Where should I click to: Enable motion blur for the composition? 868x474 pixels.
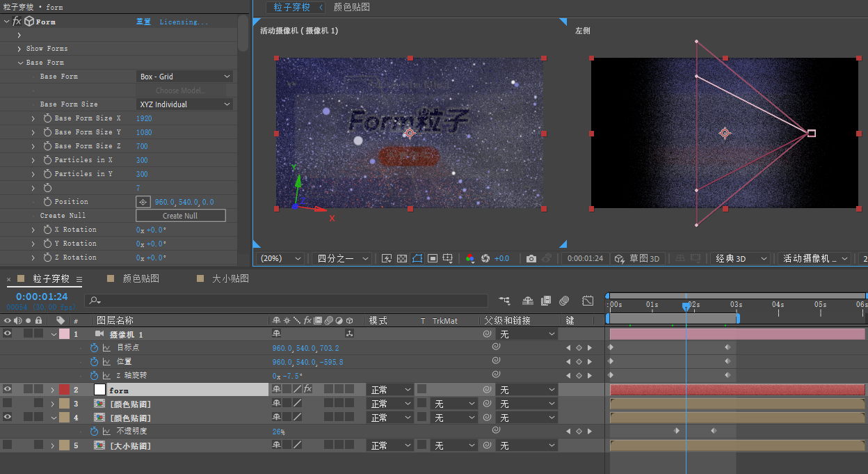pyautogui.click(x=564, y=301)
